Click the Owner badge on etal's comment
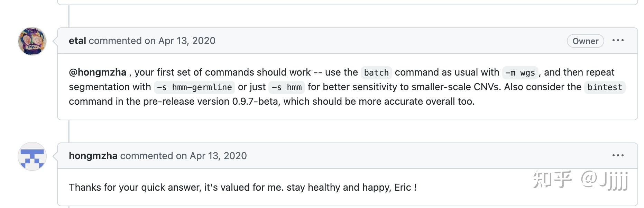The width and height of the screenshot is (644, 208). [585, 41]
